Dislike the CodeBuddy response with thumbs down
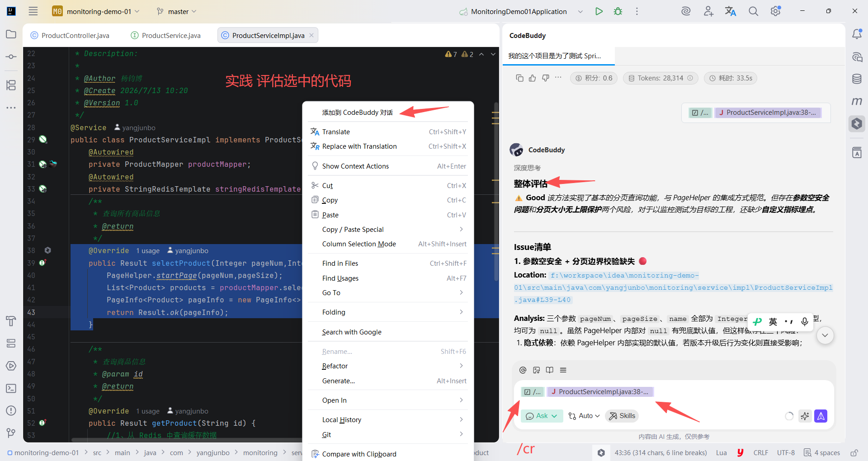The width and height of the screenshot is (868, 461). coord(546,78)
